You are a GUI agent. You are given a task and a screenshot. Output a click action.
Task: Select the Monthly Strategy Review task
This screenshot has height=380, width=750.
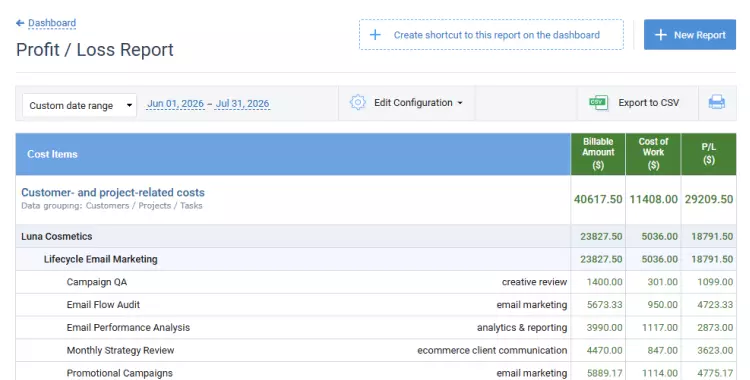pos(120,350)
